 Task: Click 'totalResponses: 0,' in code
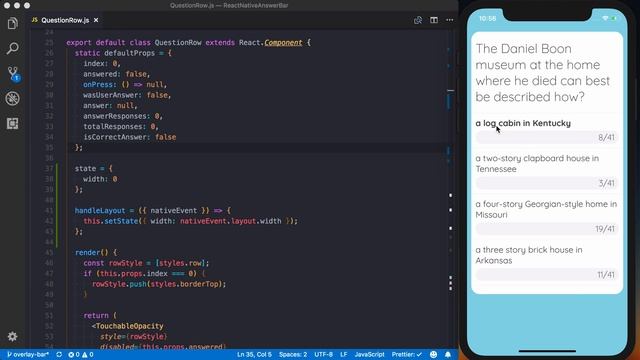121,127
